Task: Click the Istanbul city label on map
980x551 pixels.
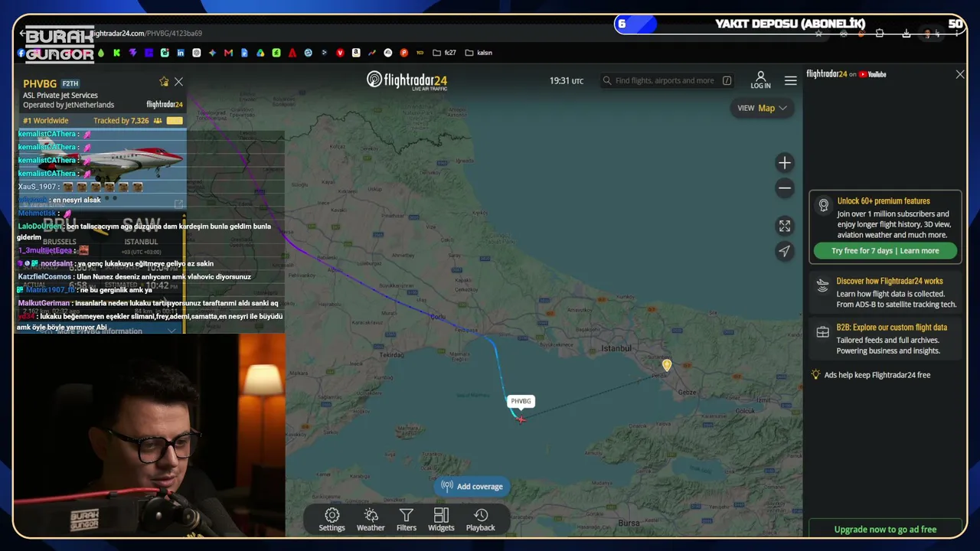Action: tap(617, 348)
